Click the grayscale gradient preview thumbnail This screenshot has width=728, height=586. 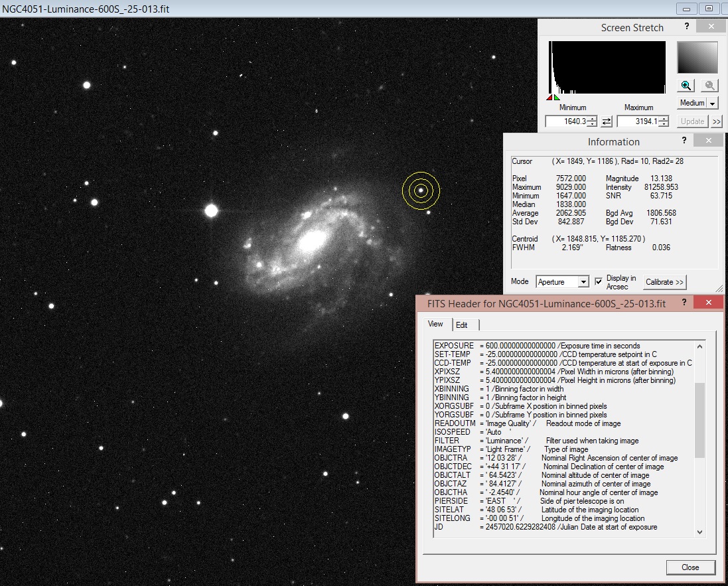coord(698,56)
